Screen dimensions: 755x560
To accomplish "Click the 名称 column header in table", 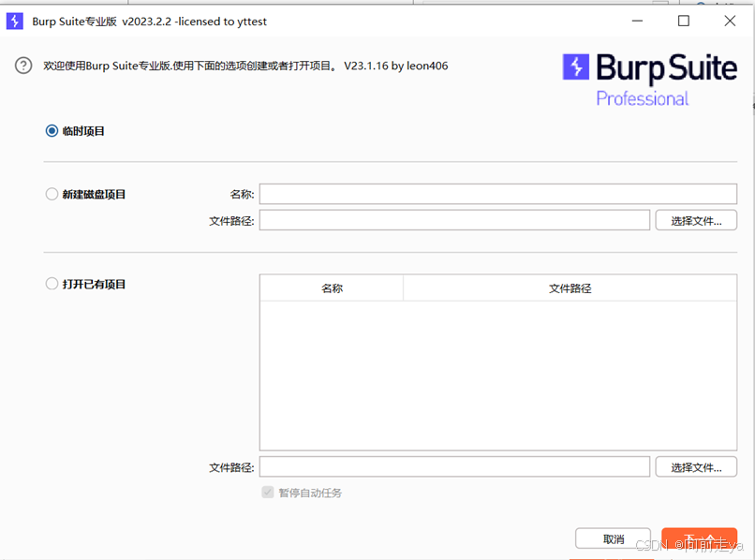I will click(x=332, y=288).
